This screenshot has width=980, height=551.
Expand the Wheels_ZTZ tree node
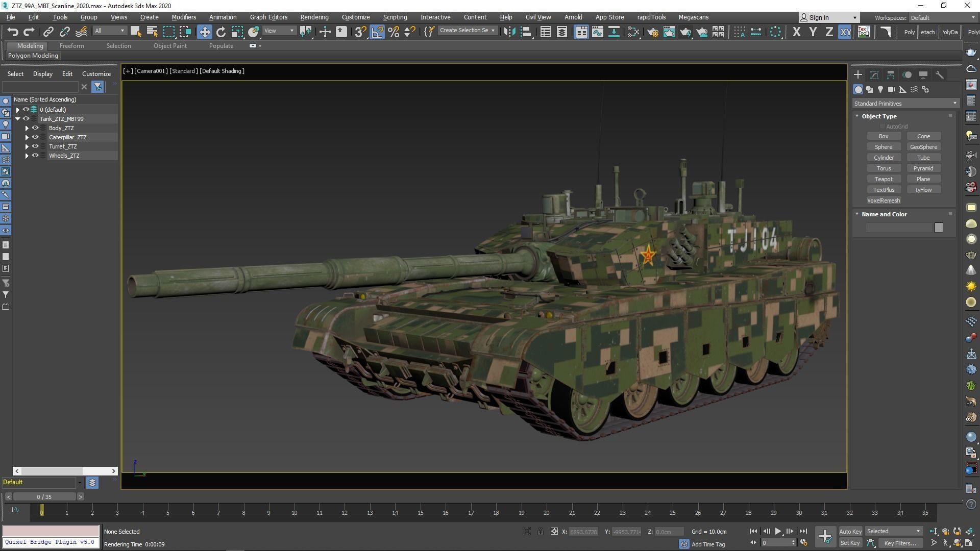coord(27,156)
